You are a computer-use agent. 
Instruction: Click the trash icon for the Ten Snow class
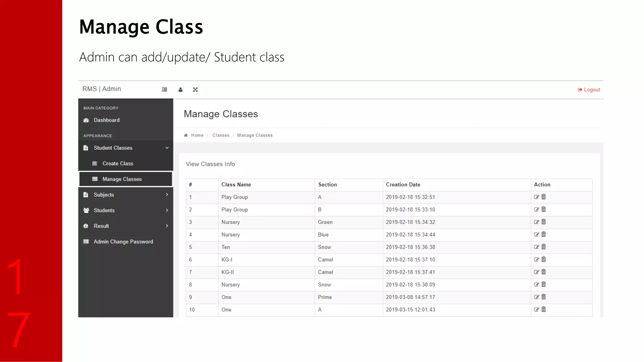544,247
